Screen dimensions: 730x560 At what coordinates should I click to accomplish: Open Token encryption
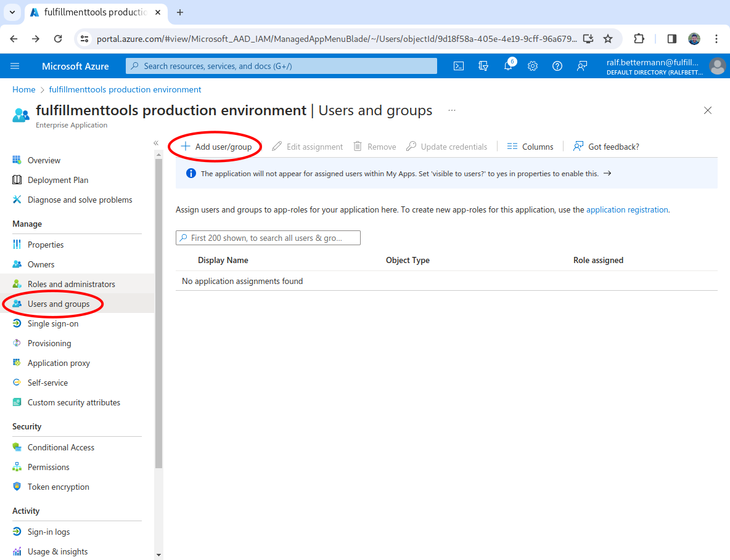click(58, 487)
